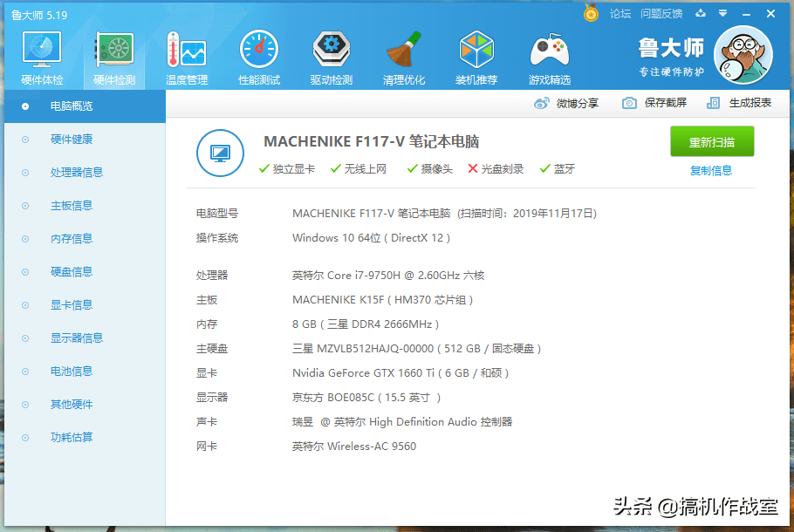Open the title bar dropdown menu arrow
Image resolution: width=794 pixels, height=532 pixels.
point(723,14)
